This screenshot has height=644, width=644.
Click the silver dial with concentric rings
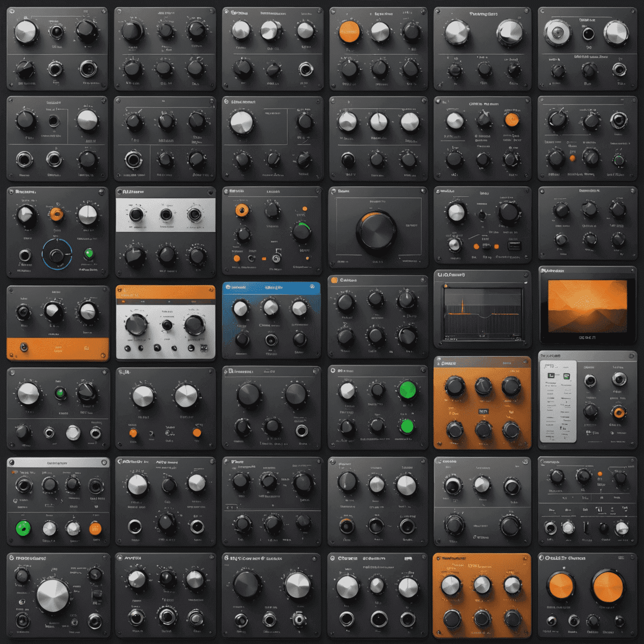[558, 34]
